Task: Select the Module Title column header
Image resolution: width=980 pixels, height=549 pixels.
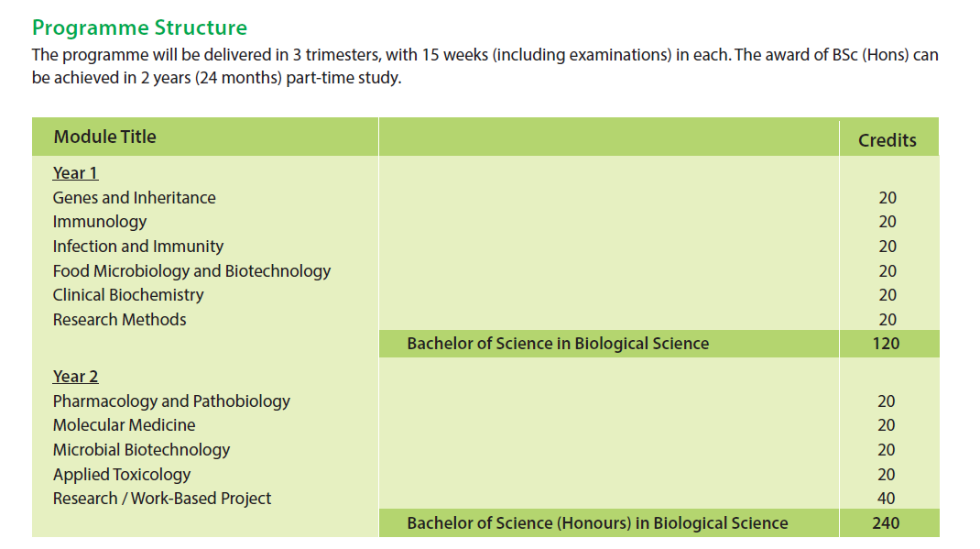Action: point(105,137)
